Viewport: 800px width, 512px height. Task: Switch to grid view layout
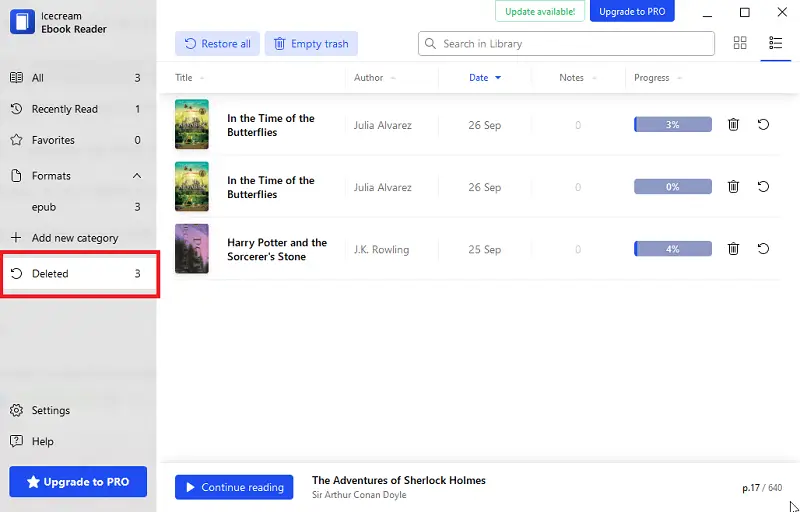tap(740, 43)
